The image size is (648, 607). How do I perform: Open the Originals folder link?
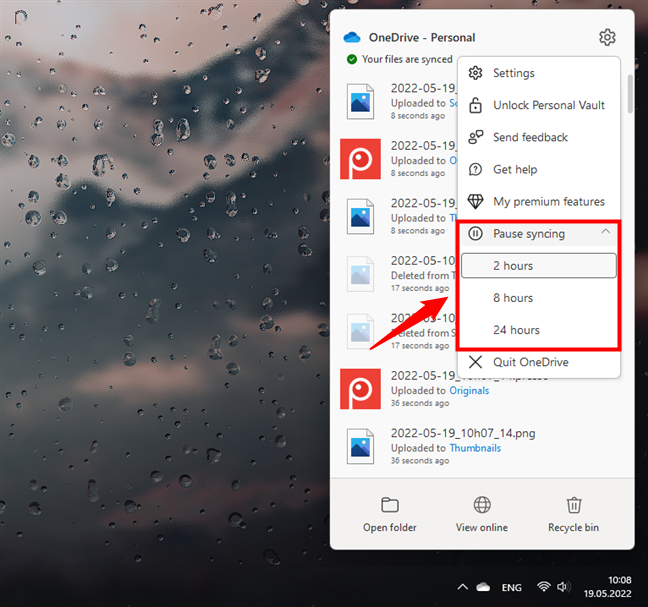click(469, 390)
